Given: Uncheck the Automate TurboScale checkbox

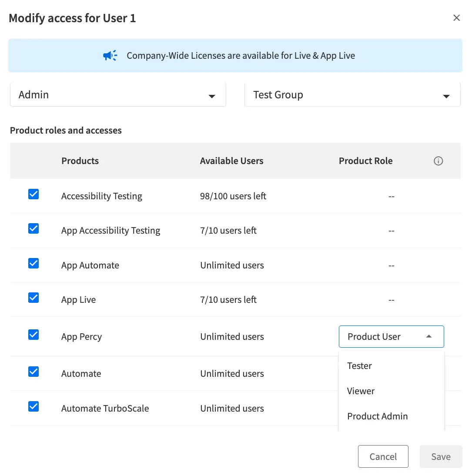Looking at the screenshot, I should pyautogui.click(x=33, y=406).
